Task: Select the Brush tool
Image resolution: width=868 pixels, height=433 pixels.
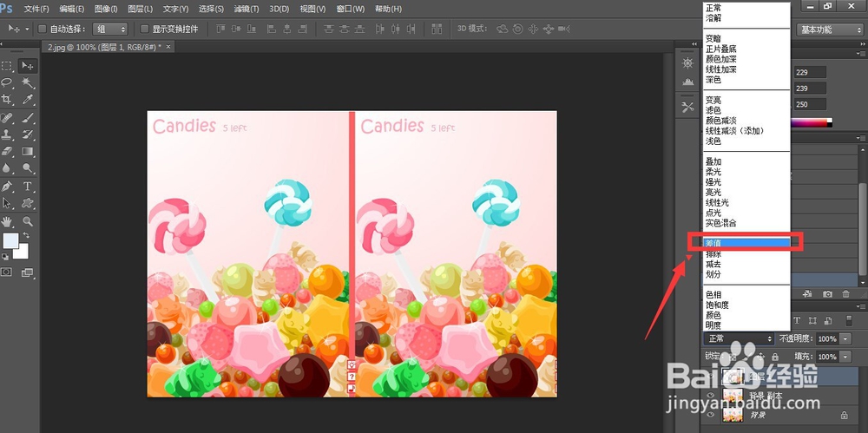Action: tap(27, 117)
